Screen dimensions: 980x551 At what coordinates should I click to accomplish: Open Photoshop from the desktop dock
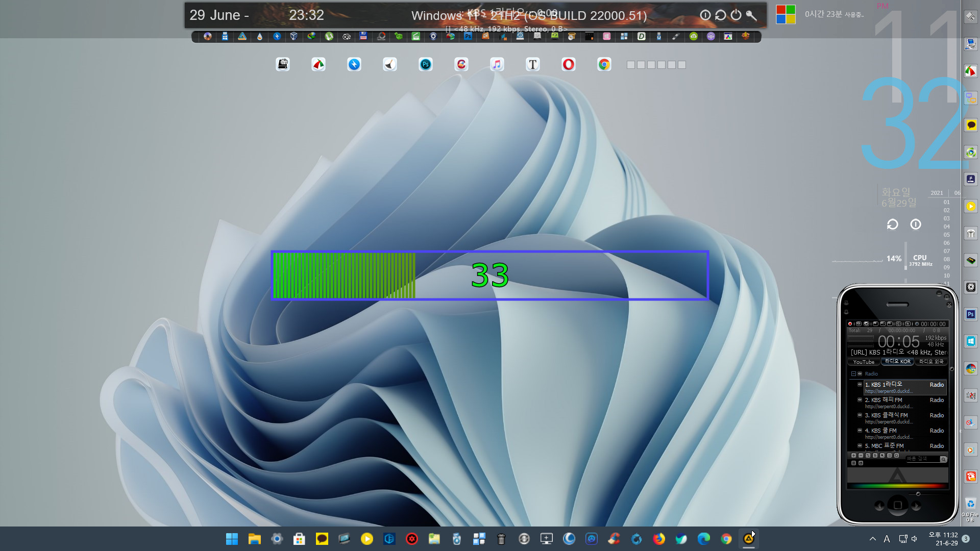425,64
